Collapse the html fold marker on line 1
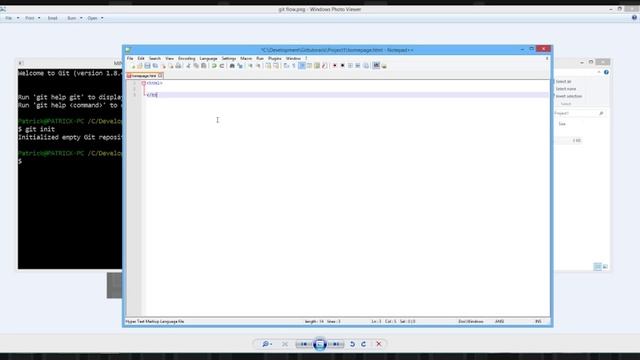The width and height of the screenshot is (640, 360). click(x=144, y=83)
